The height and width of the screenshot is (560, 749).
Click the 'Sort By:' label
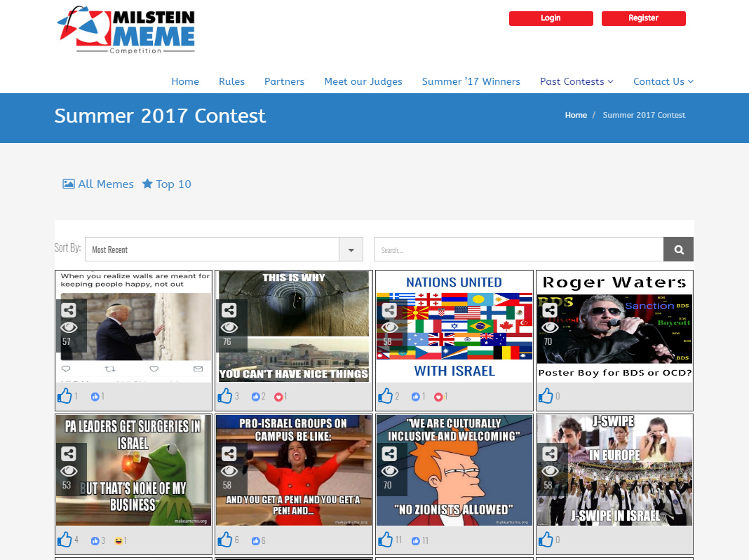pyautogui.click(x=67, y=247)
